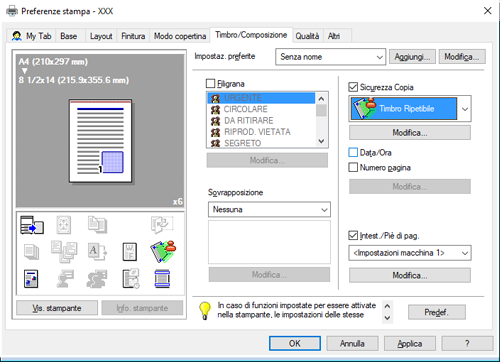Screen dimensions: 500x362
Task: Go to the Modo copertina tab
Action: click(180, 36)
